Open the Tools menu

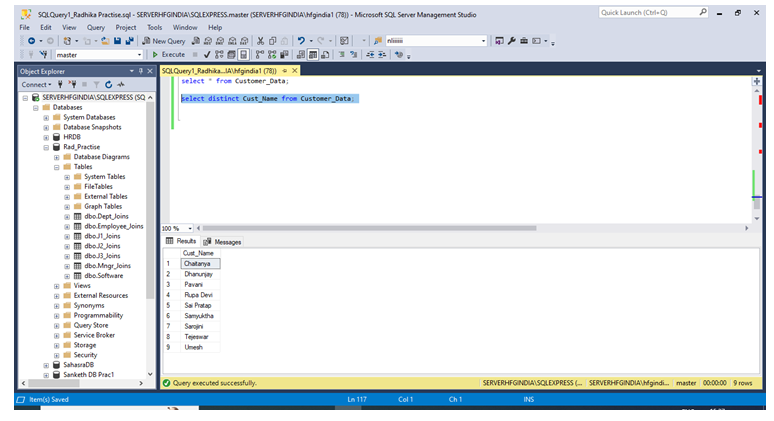154,27
